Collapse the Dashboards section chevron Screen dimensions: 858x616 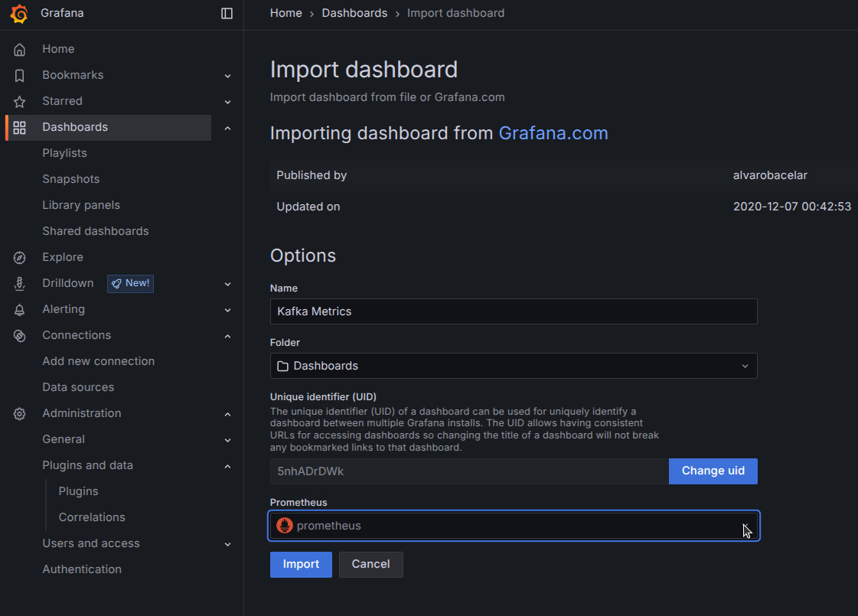click(x=227, y=128)
